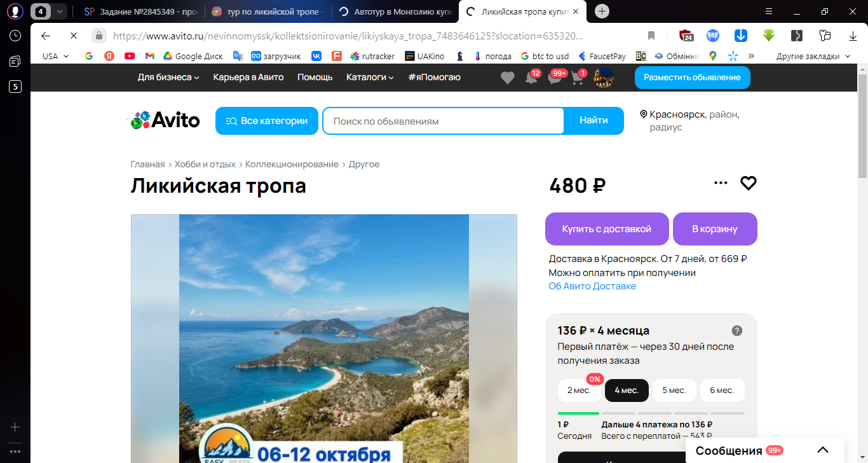
Task: Click the browser back arrow
Action: [46, 36]
